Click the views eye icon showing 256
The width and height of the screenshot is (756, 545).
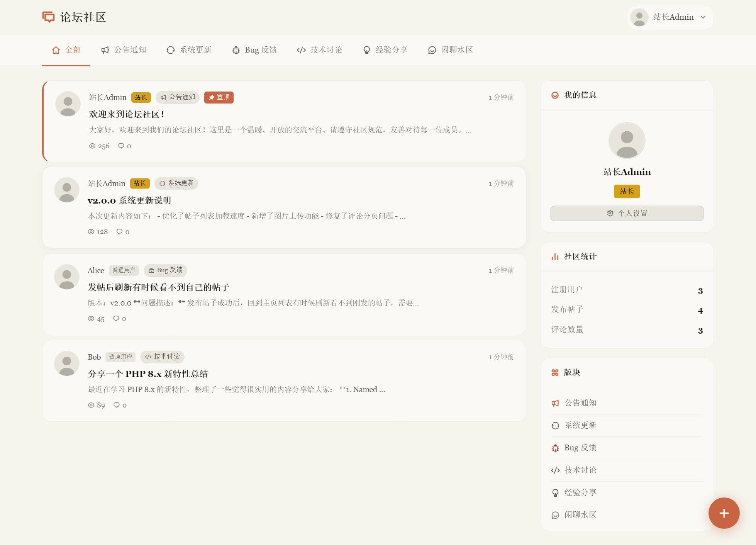coord(92,146)
